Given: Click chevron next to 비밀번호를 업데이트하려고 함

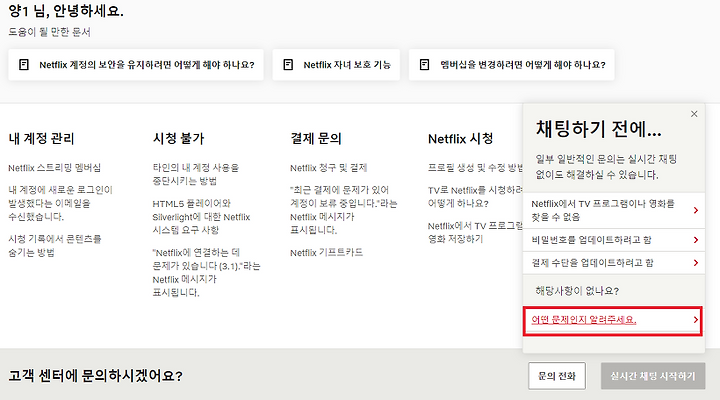Looking at the screenshot, I should [696, 240].
